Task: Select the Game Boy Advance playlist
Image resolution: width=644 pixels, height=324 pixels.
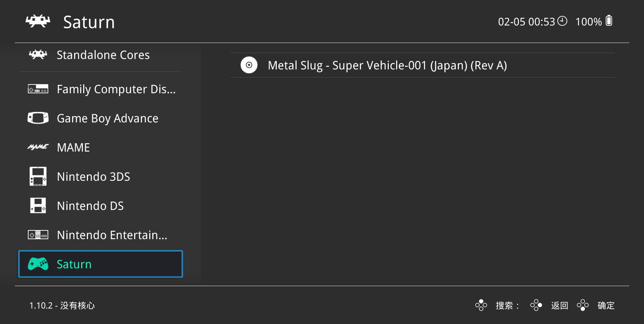Action: coord(107,118)
